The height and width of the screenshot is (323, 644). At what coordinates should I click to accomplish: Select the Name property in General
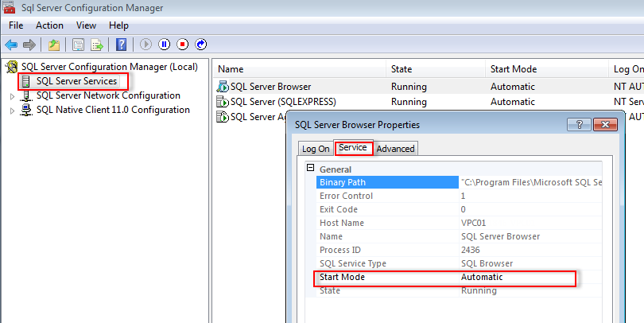(331, 237)
